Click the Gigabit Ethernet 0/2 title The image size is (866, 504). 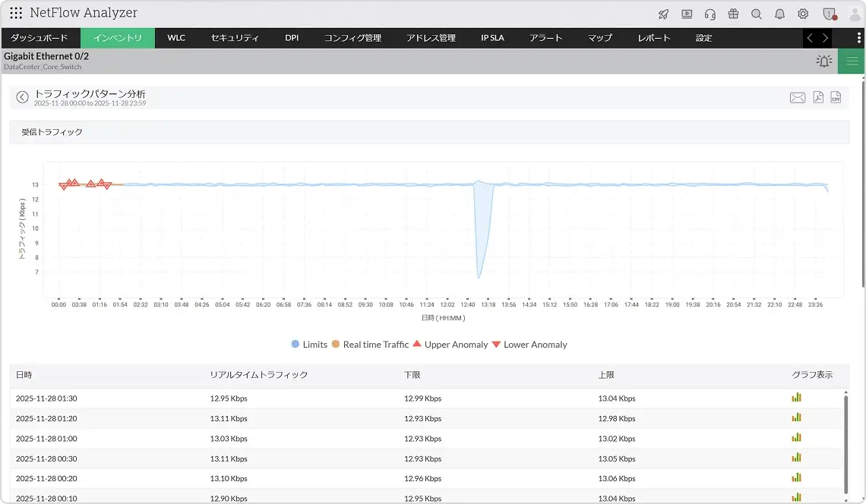pyautogui.click(x=46, y=56)
